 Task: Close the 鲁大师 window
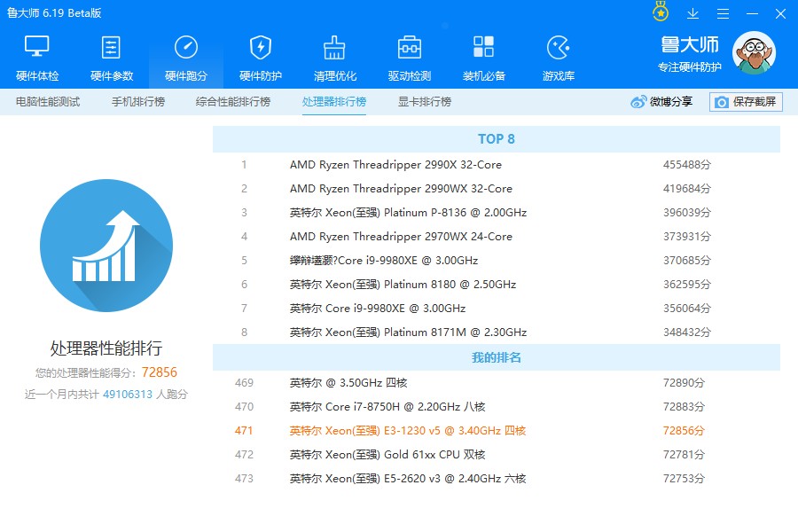(x=780, y=14)
